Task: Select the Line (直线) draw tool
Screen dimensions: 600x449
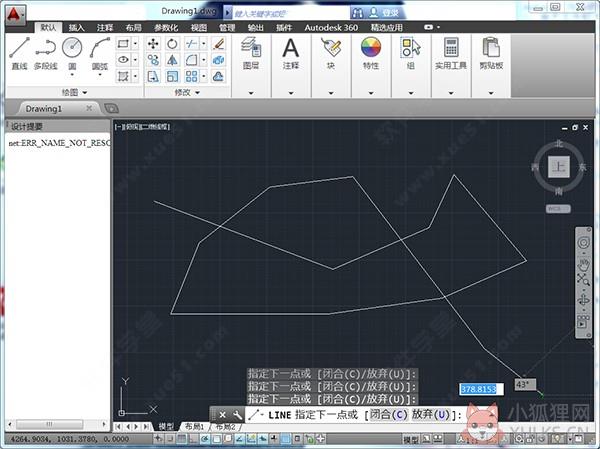Action: click(x=19, y=53)
